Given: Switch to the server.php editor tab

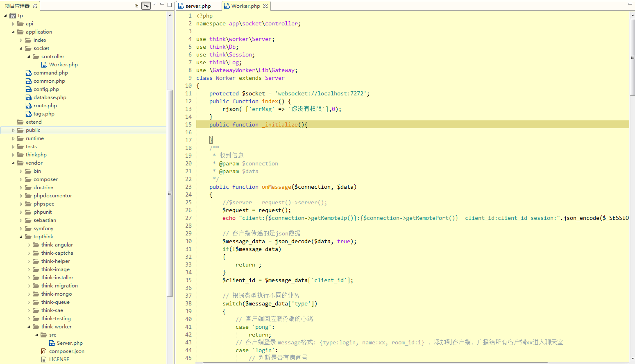Looking at the screenshot, I should 198,6.
